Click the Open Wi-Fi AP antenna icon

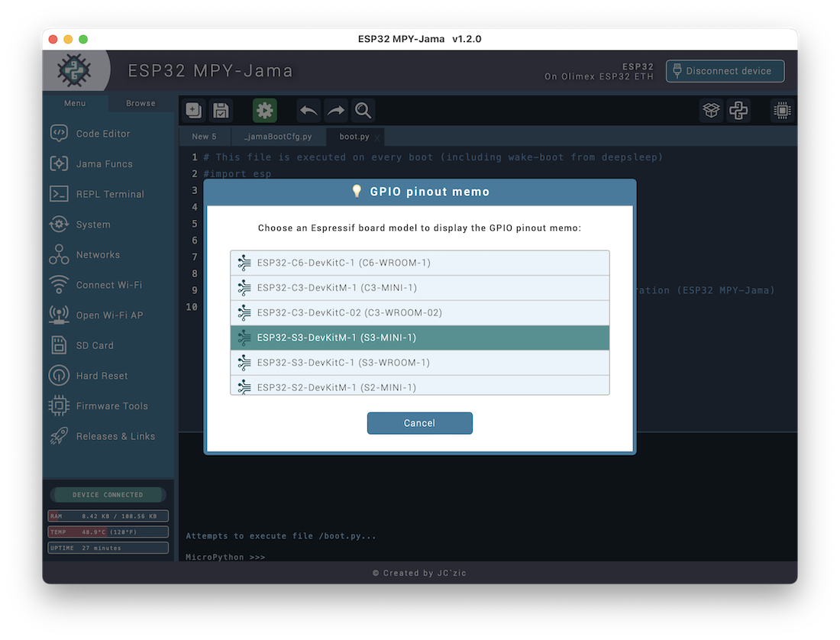pyautogui.click(x=59, y=315)
